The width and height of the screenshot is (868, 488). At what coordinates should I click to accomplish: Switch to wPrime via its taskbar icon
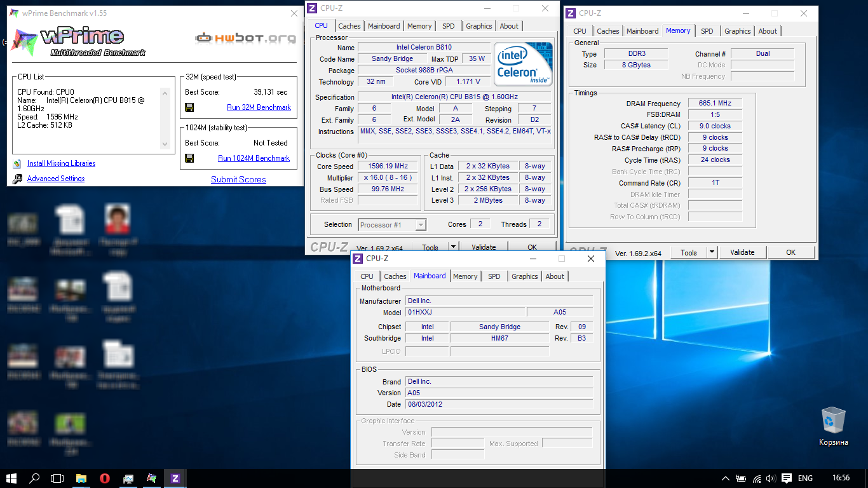151,478
